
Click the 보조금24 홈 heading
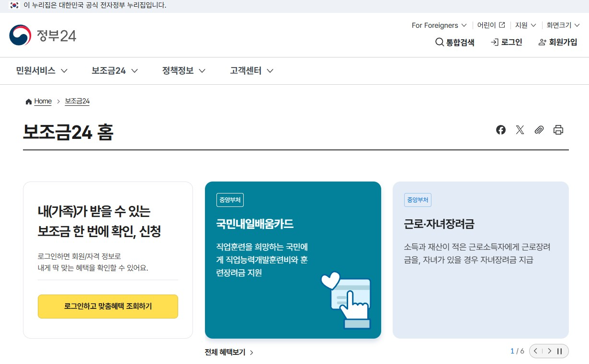[68, 132]
